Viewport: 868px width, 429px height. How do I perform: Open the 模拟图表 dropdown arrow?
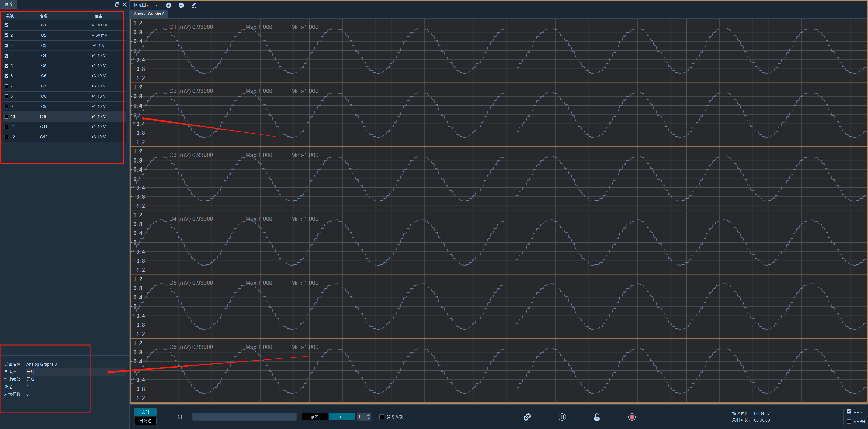(x=156, y=5)
